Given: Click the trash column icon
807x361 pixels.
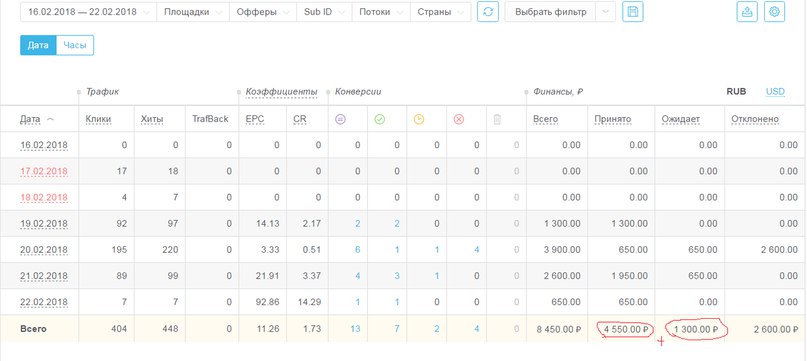Looking at the screenshot, I should coord(497,119).
